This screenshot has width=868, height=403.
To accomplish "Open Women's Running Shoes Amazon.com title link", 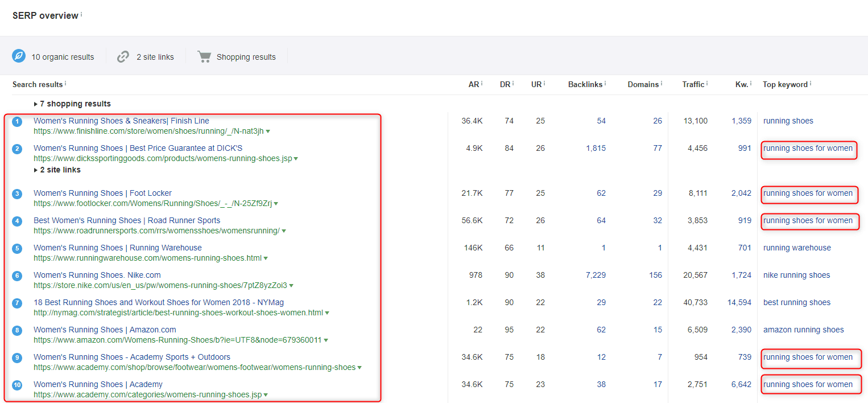I will [105, 330].
